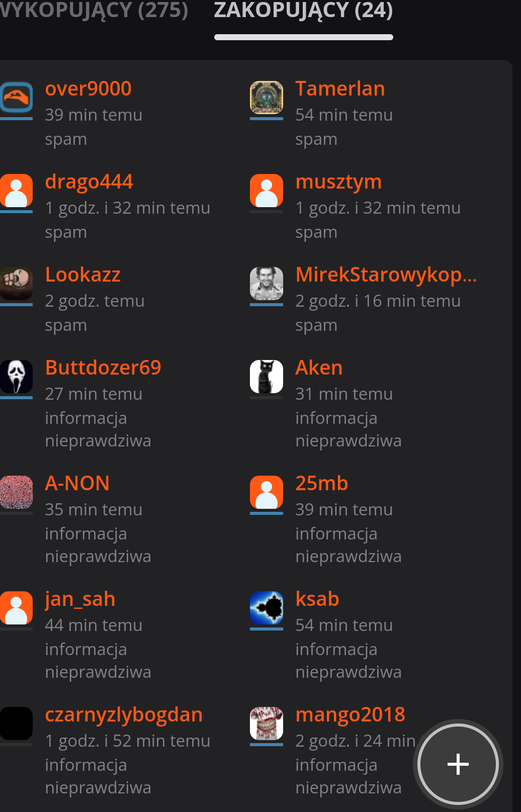
Task: Select the Zakopujący (24) tab
Action: coord(303,10)
